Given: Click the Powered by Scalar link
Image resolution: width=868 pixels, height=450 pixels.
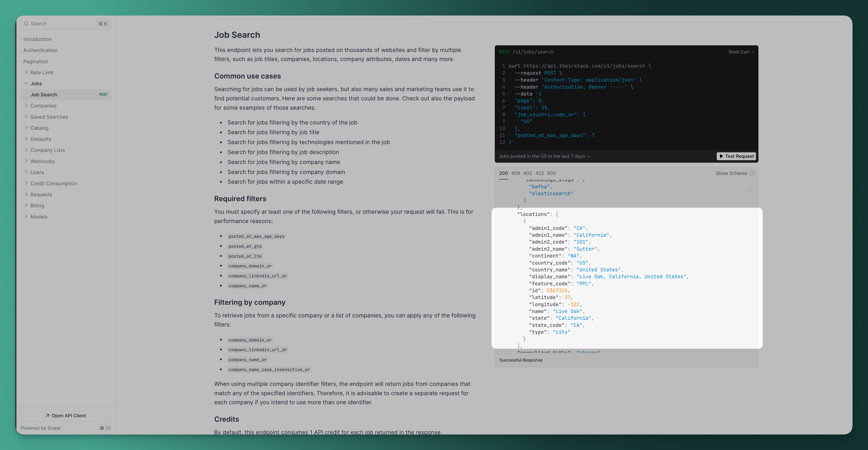Looking at the screenshot, I should point(41,428).
